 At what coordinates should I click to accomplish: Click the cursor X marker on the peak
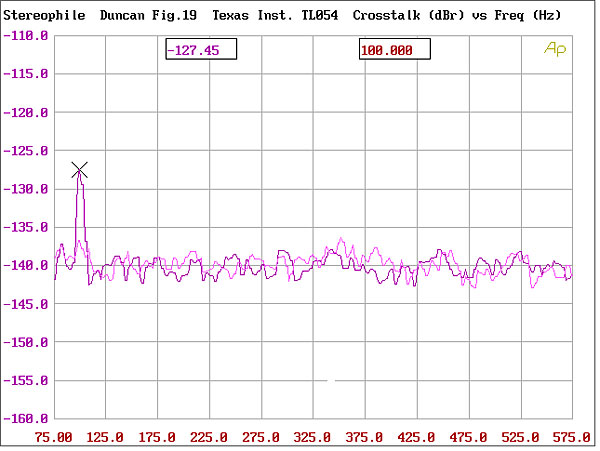pyautogui.click(x=80, y=170)
